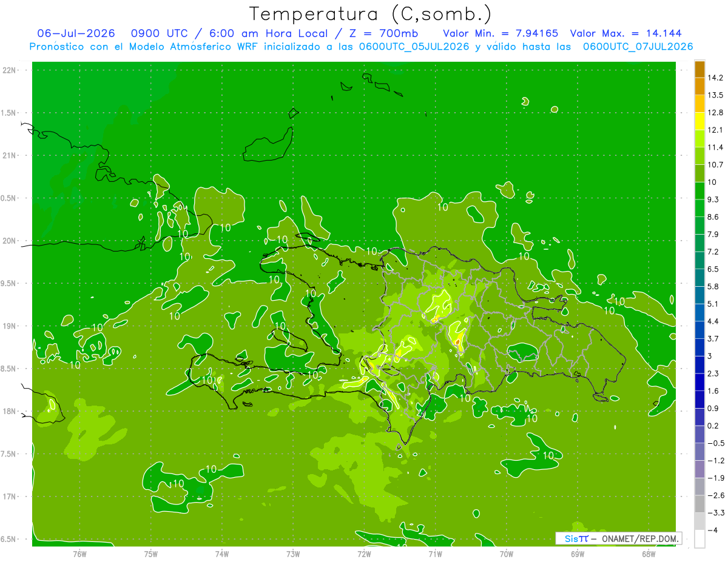Click the '75W' longitude axis label

pos(151,554)
